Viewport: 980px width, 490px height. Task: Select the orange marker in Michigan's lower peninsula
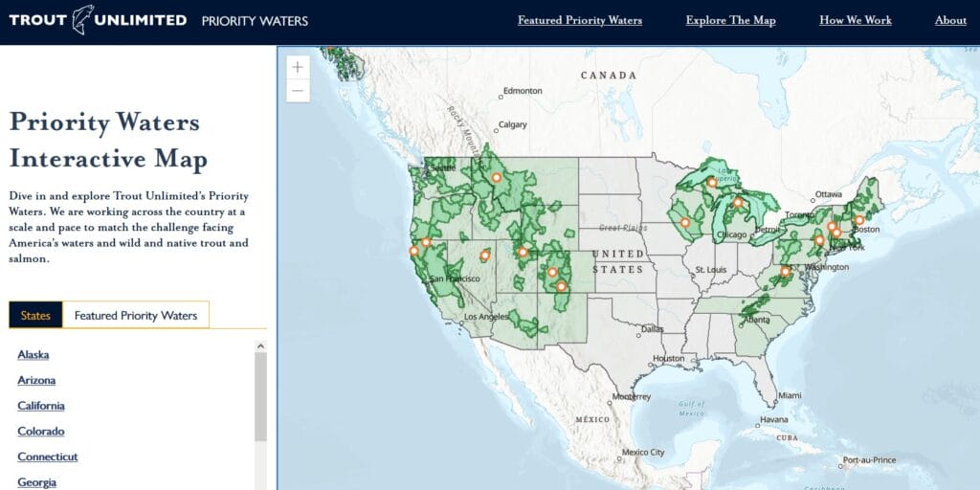pyautogui.click(x=738, y=202)
